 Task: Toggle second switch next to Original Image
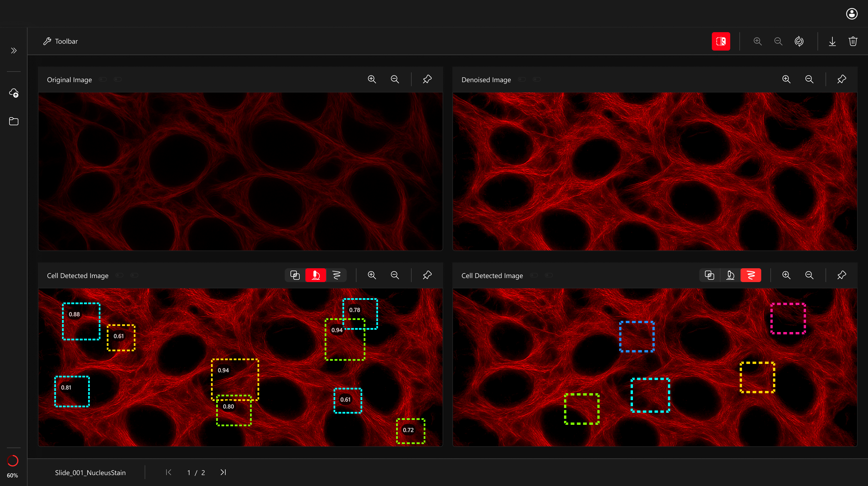pyautogui.click(x=118, y=79)
